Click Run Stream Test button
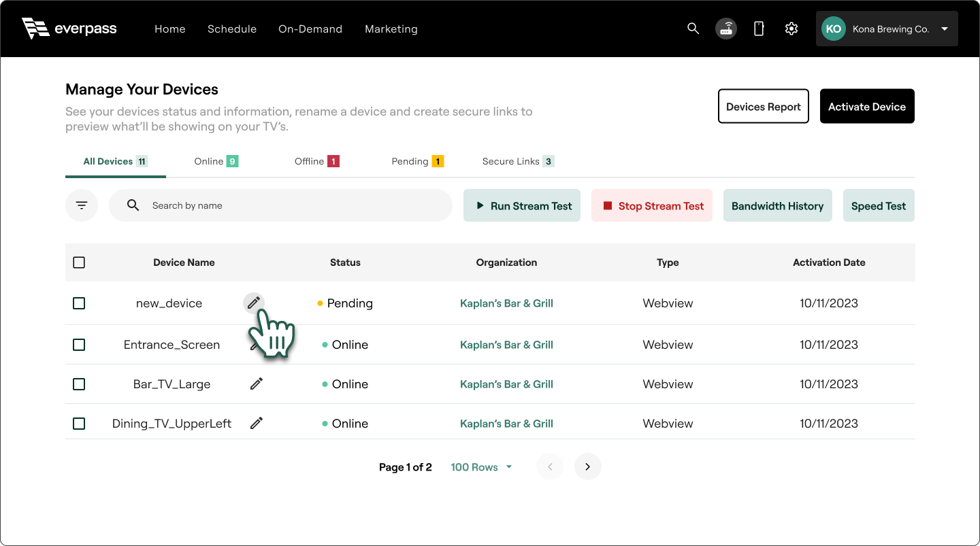The width and height of the screenshot is (980, 546). (522, 205)
